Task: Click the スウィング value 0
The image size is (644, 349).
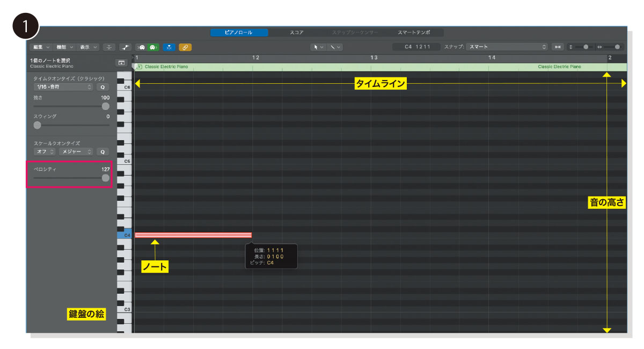Action: tap(108, 117)
